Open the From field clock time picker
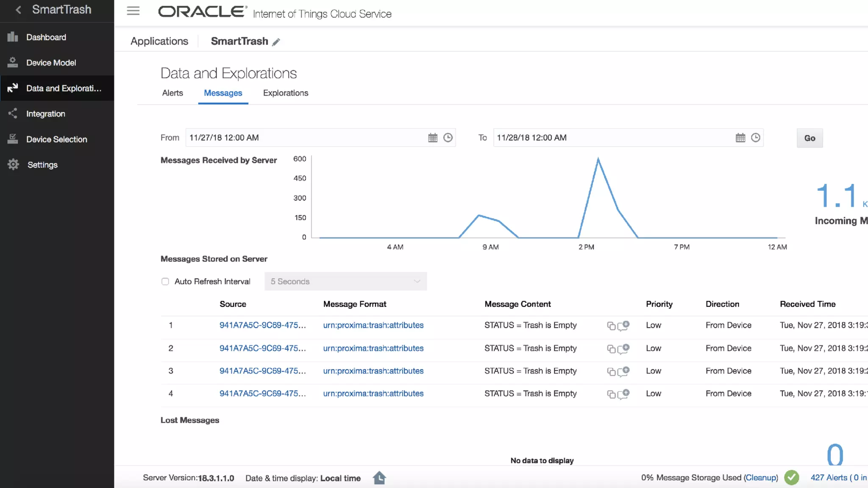Viewport: 868px width, 488px height. tap(448, 138)
